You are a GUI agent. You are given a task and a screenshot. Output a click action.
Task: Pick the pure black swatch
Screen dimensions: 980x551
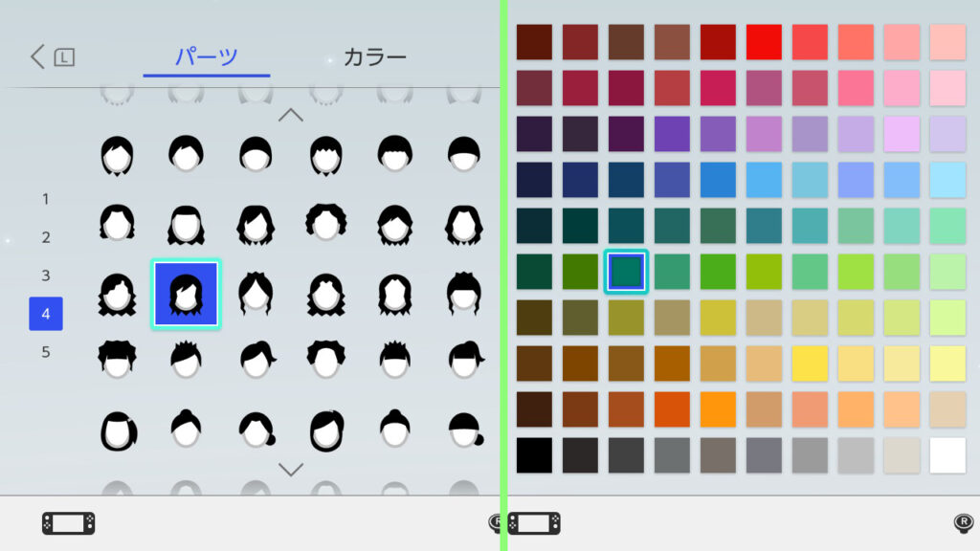(x=534, y=455)
